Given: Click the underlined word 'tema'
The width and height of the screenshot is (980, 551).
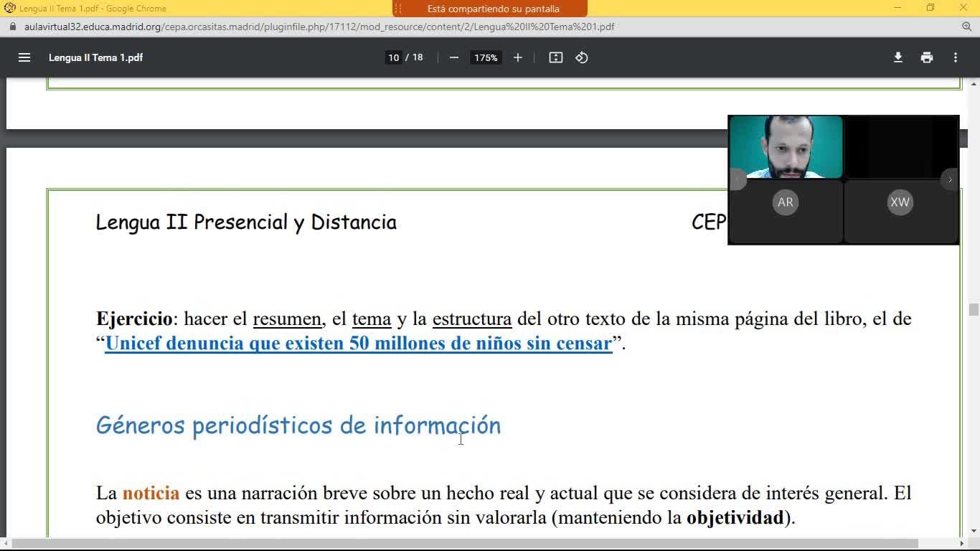Looking at the screenshot, I should click(372, 319).
